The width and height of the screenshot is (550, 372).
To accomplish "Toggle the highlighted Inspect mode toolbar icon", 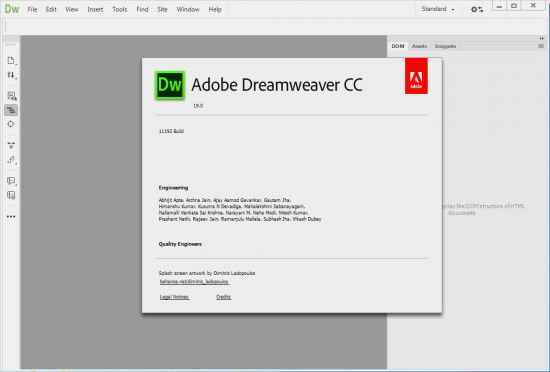I will click(11, 110).
